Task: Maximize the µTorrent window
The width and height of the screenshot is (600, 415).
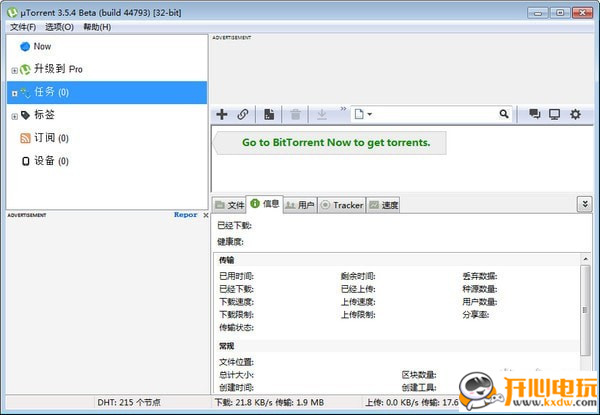Action: (x=559, y=13)
